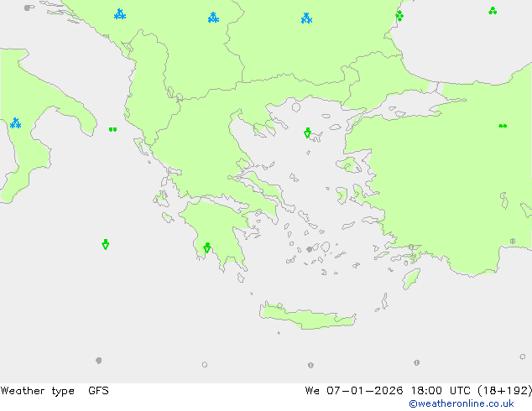
Task: Select the grey cloud dot among the Cyclades islands
Action: click(x=309, y=249)
